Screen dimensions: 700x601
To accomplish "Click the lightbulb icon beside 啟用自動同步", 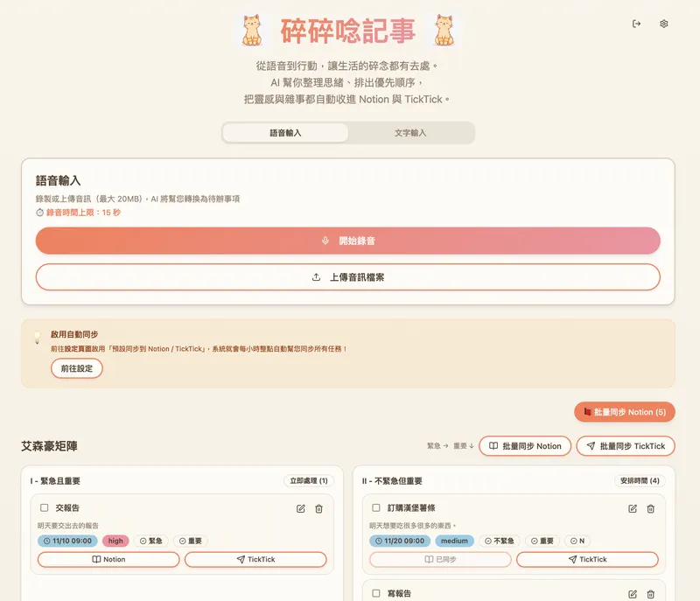I will pyautogui.click(x=37, y=338).
